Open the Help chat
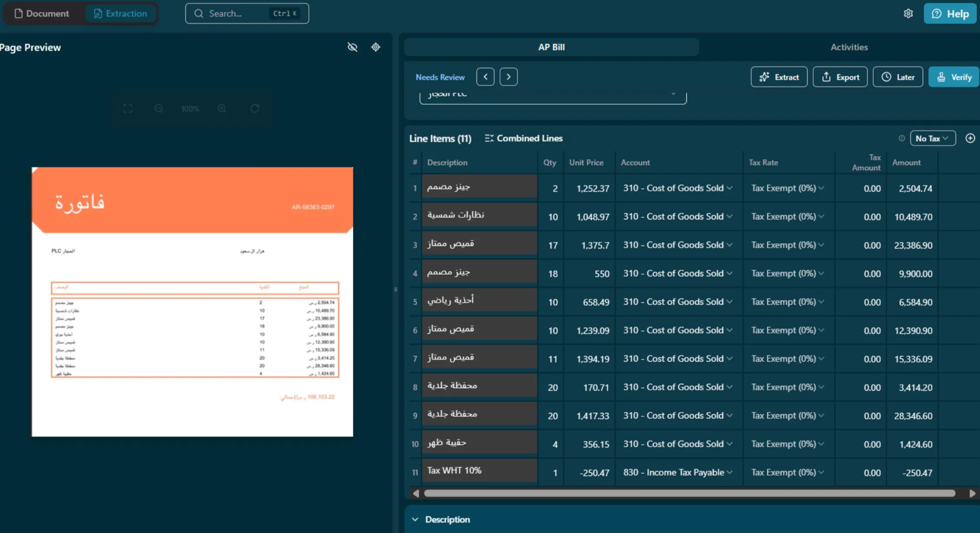 950,13
